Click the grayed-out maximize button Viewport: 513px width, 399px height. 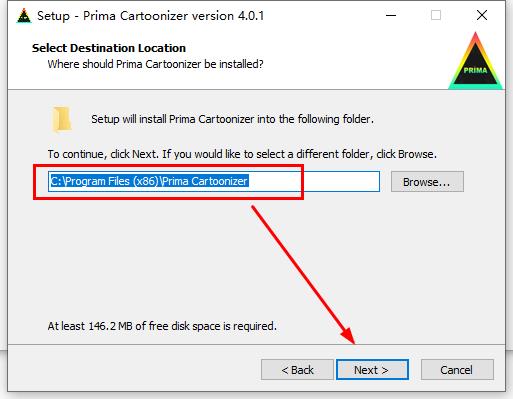[x=436, y=15]
